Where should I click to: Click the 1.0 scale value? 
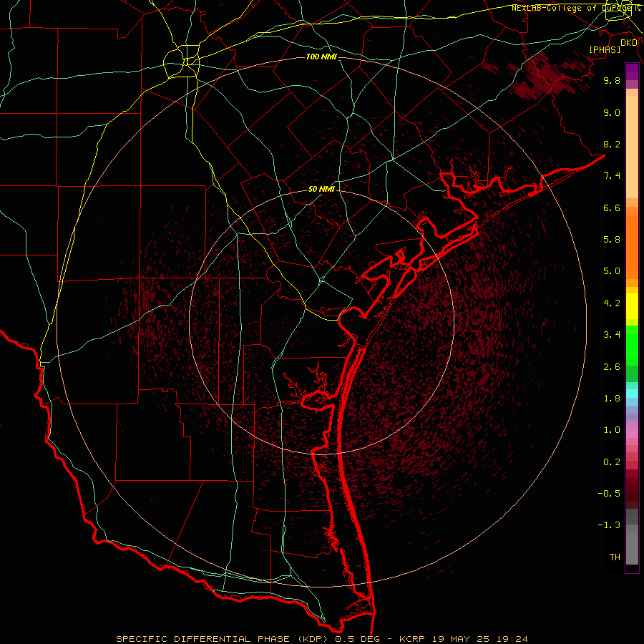click(x=612, y=430)
